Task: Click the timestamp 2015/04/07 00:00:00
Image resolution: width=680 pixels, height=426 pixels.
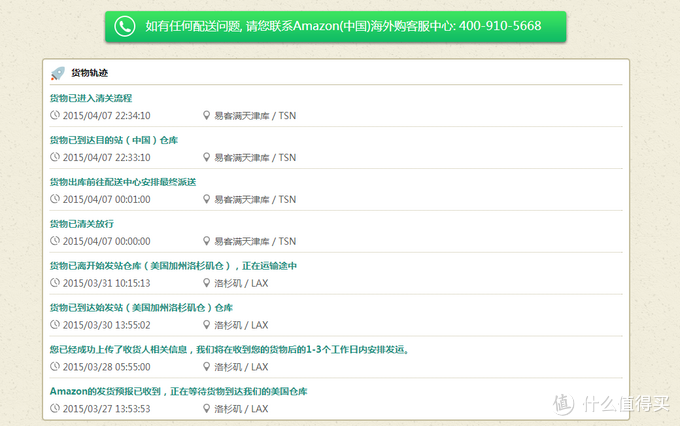Action: [x=107, y=241]
